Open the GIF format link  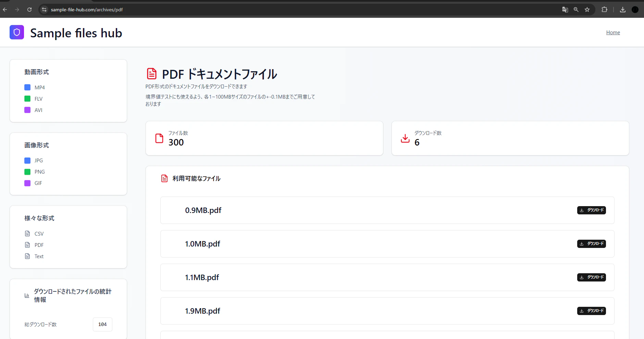(38, 183)
